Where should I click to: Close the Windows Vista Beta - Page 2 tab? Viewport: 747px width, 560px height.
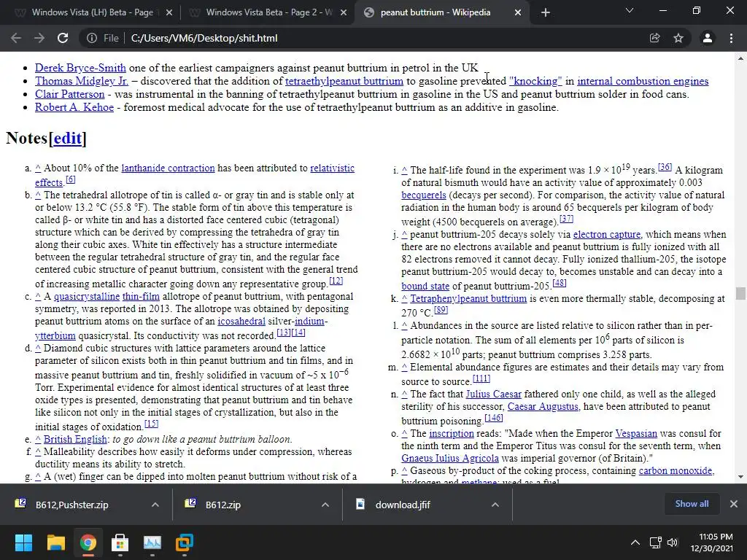[x=344, y=13]
